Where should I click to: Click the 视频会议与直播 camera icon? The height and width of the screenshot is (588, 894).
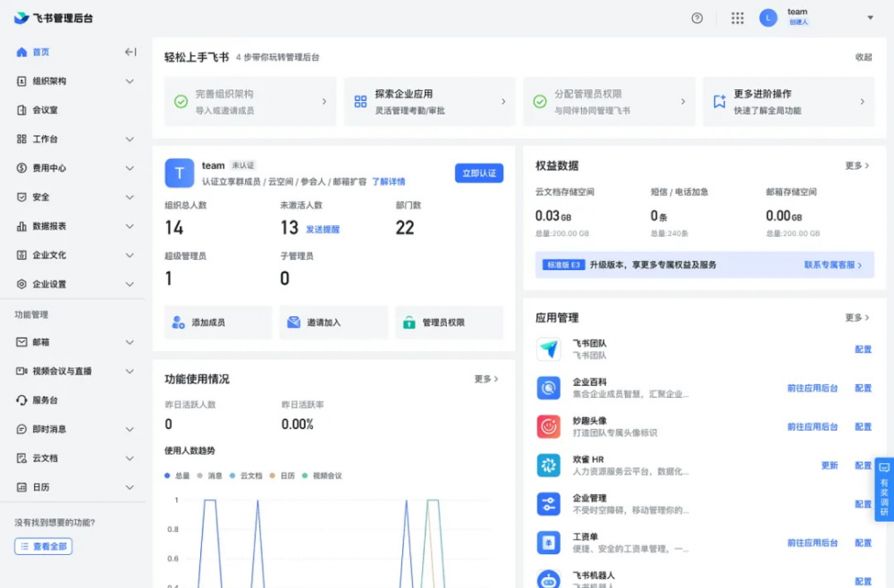pos(21,371)
